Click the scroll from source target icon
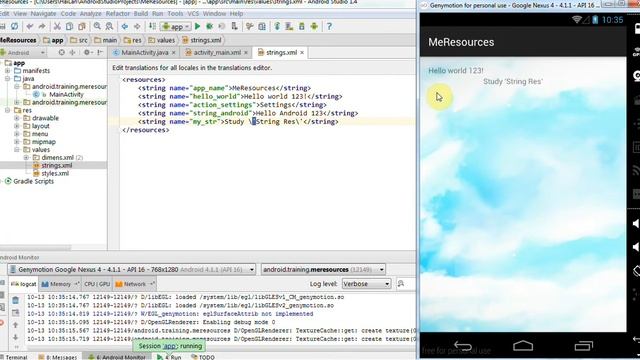Image resolution: width=640 pixels, height=360 pixels. pos(62,53)
